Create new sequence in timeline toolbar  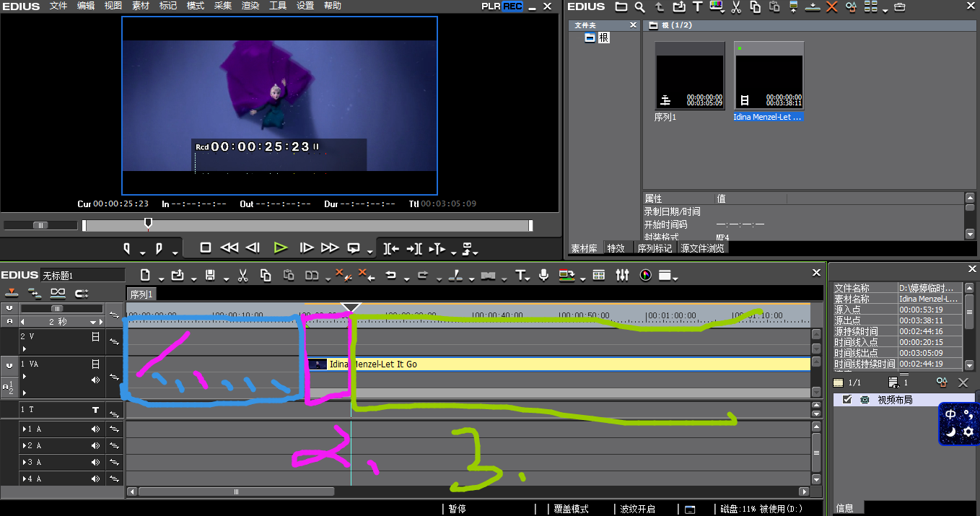tap(145, 275)
